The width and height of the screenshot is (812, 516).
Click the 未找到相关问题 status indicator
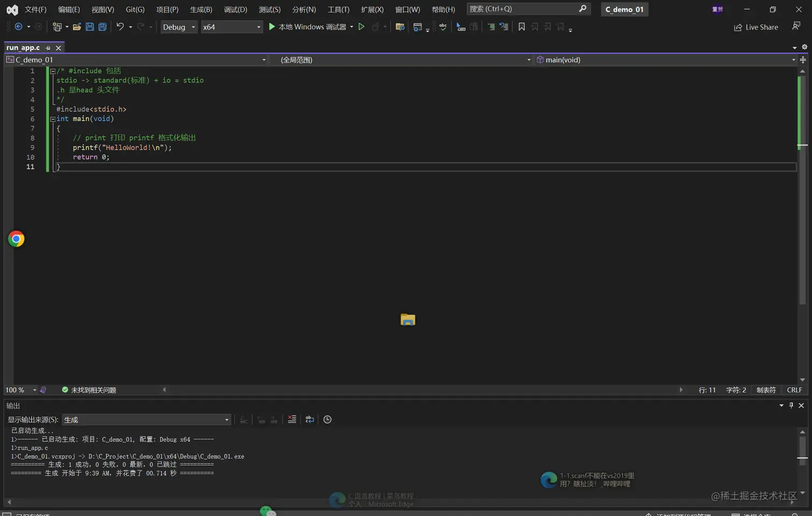pyautogui.click(x=89, y=390)
